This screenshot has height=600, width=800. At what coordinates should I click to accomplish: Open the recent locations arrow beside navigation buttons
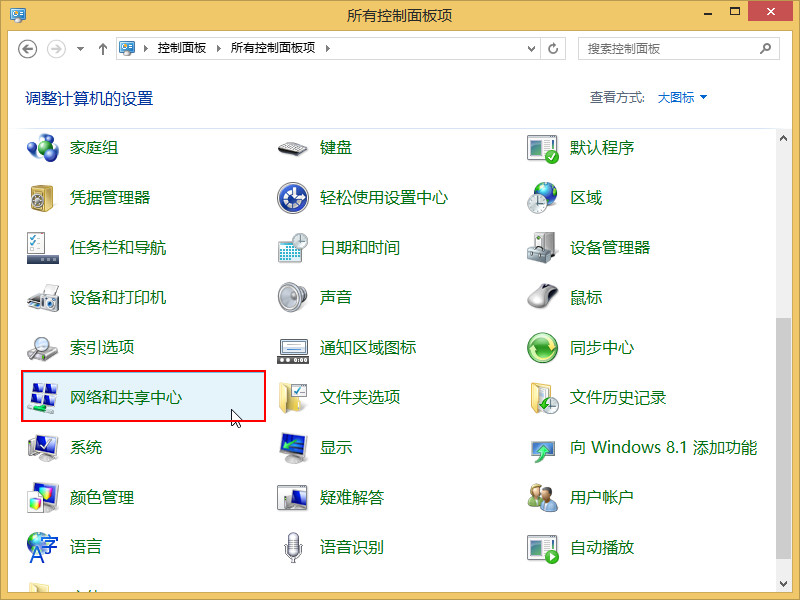point(81,48)
